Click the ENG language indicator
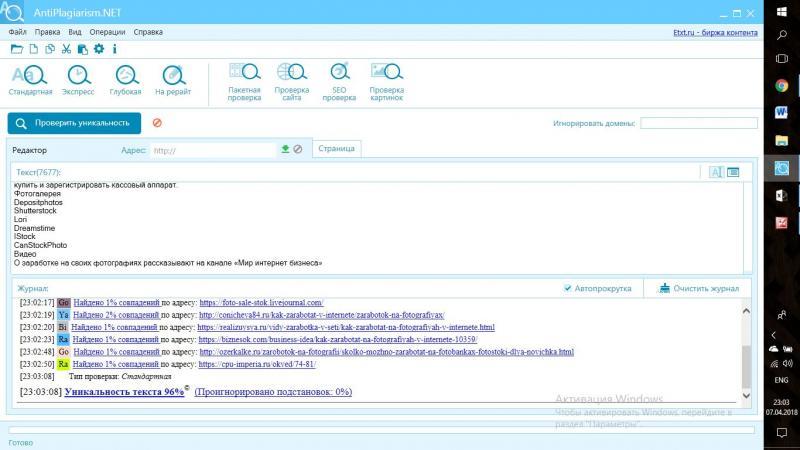The image size is (800, 450). [x=781, y=380]
